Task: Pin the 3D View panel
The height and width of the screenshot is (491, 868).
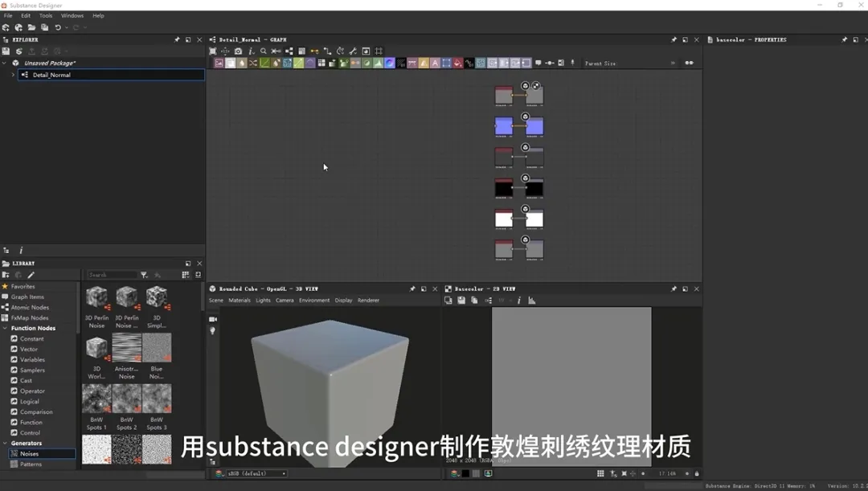Action: tap(412, 289)
